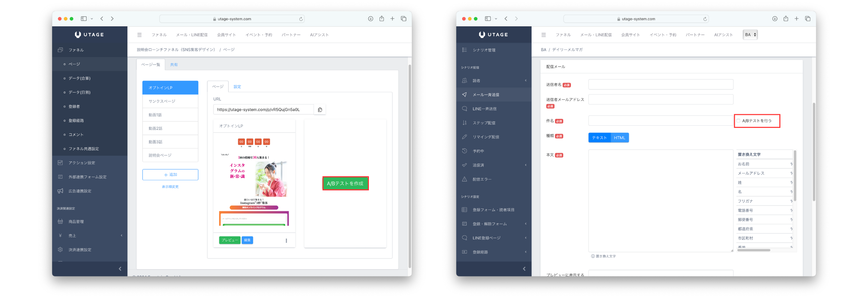Click アクション設定 checkbox icon in left sidebar

[60, 163]
